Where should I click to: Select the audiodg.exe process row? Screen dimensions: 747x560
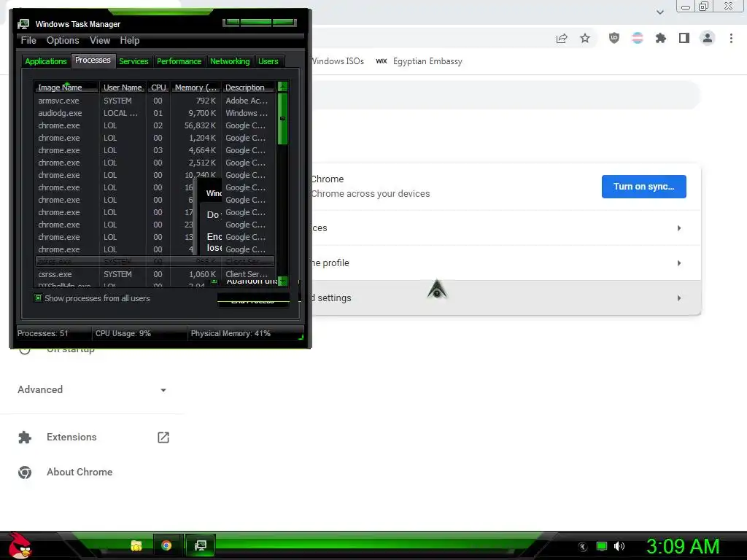click(x=155, y=113)
